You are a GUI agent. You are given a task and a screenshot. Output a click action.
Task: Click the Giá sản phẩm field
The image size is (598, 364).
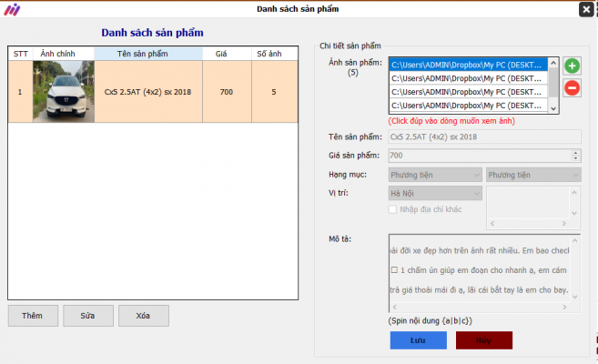click(483, 156)
